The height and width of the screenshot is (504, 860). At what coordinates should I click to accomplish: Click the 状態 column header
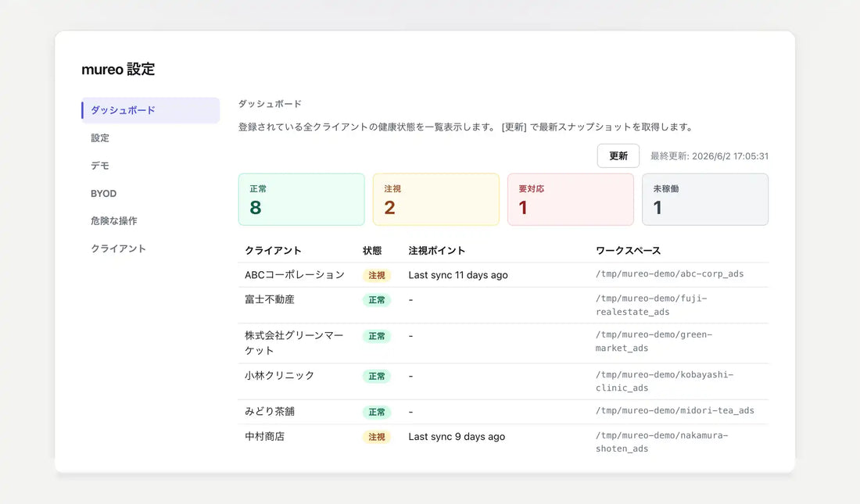372,251
